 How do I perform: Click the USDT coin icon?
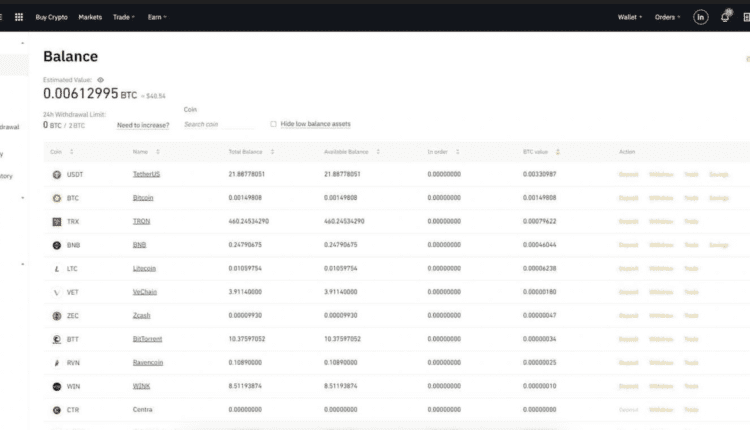click(57, 175)
